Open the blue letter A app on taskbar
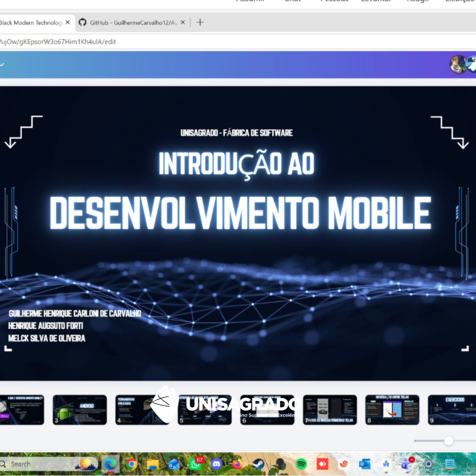476x476 pixels. click(386, 464)
